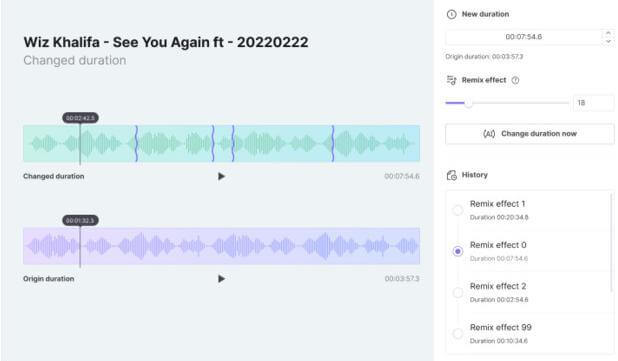Click the Remix effect mixer icon
The width and height of the screenshot is (618, 361).
[451, 80]
